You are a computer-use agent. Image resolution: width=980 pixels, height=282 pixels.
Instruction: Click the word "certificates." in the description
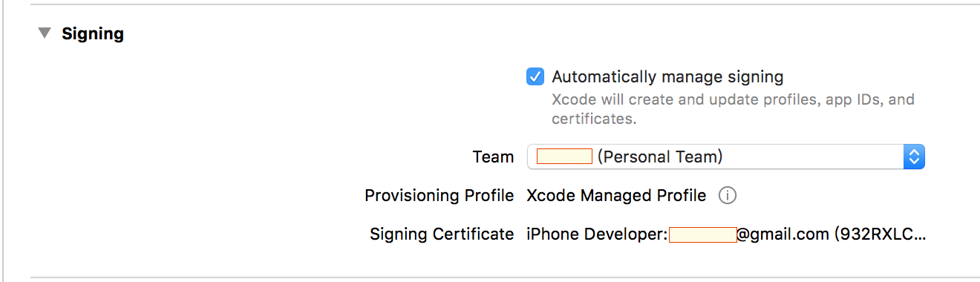tap(594, 119)
